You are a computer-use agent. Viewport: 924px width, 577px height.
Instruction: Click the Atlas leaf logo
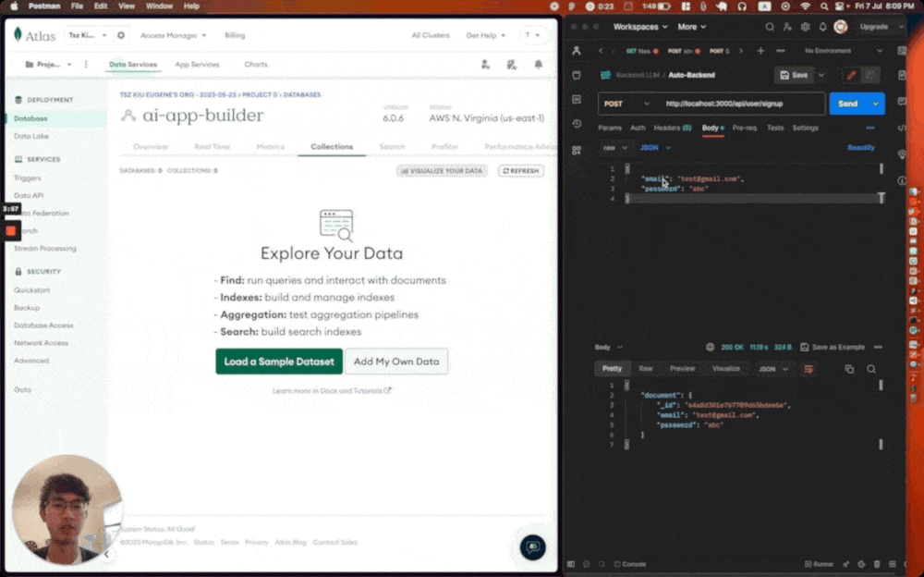[18, 35]
